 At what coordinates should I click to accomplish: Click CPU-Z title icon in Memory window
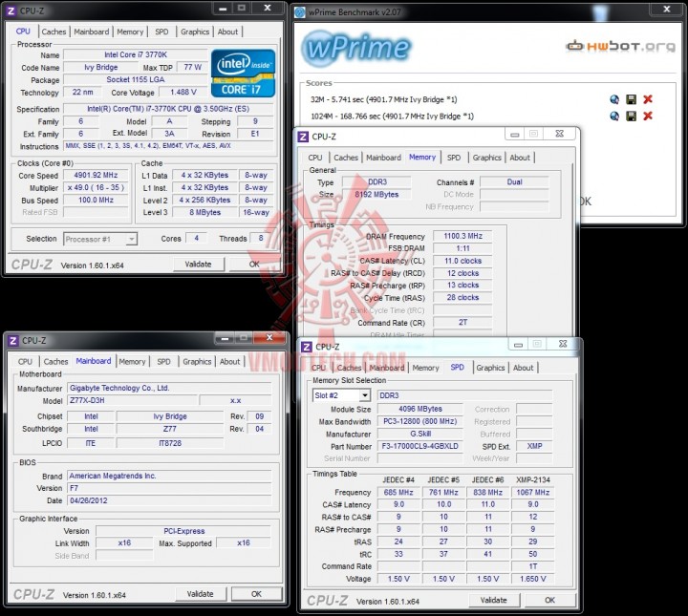303,137
